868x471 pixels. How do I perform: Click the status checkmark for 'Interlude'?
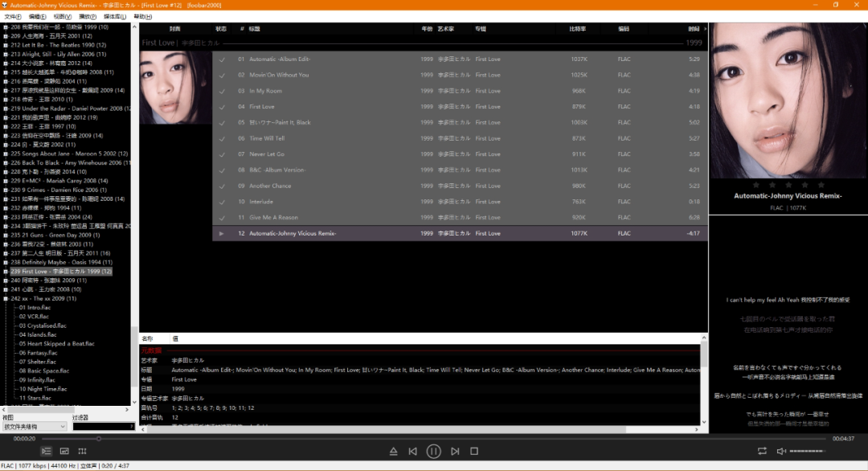(x=222, y=202)
